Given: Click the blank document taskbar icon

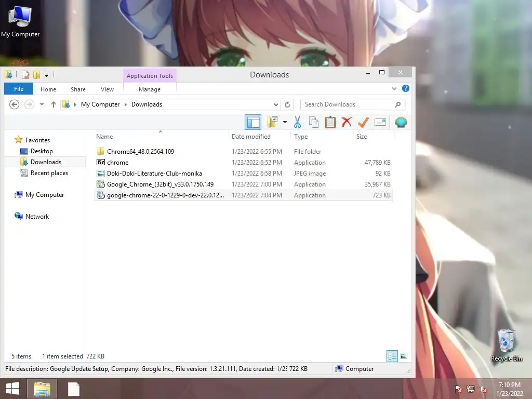Looking at the screenshot, I should 74,389.
